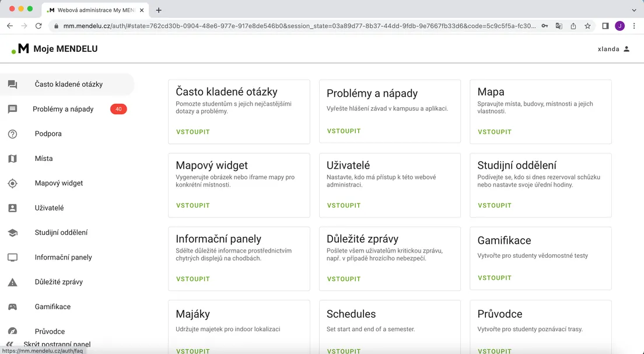The image size is (644, 354).
Task: Open the browser side panel icon
Action: [x=605, y=26]
